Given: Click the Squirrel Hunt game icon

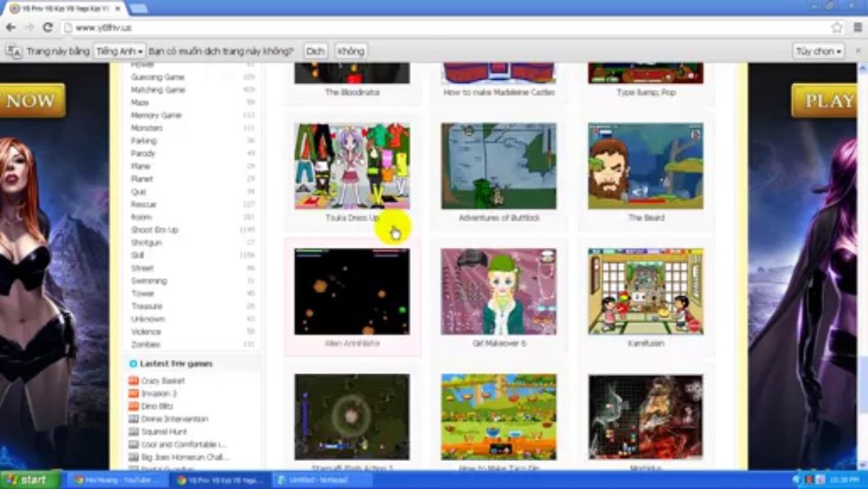Looking at the screenshot, I should point(134,432).
